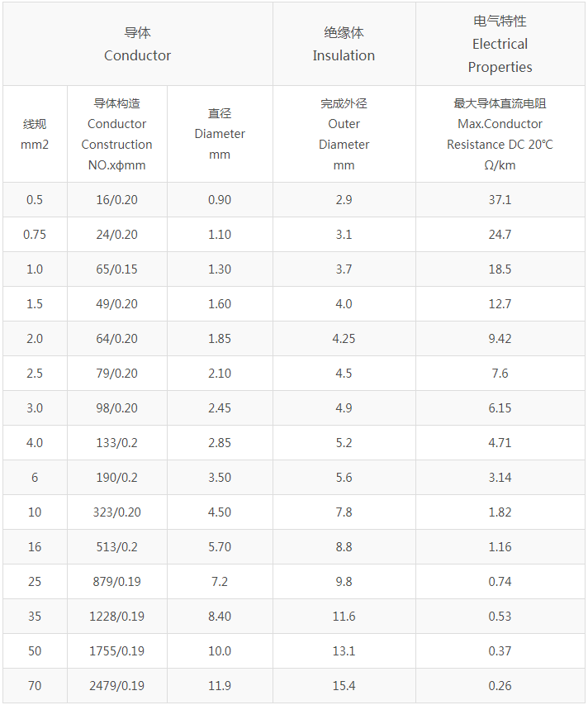The width and height of the screenshot is (588, 705).
Task: Select the Conductor Construction column header
Action: pyautogui.click(x=116, y=134)
